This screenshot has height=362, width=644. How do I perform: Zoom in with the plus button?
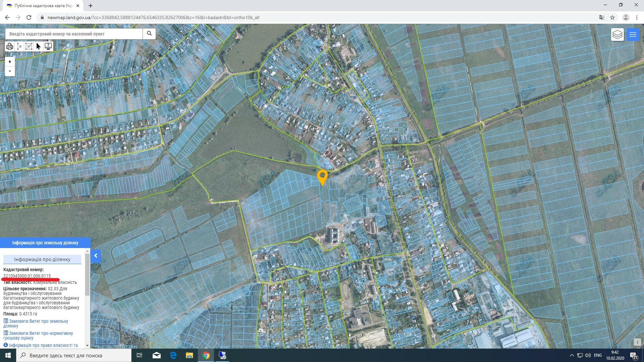click(x=10, y=62)
